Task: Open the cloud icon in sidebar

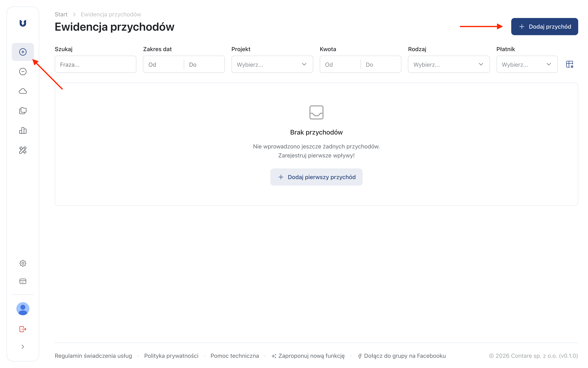Action: [23, 91]
